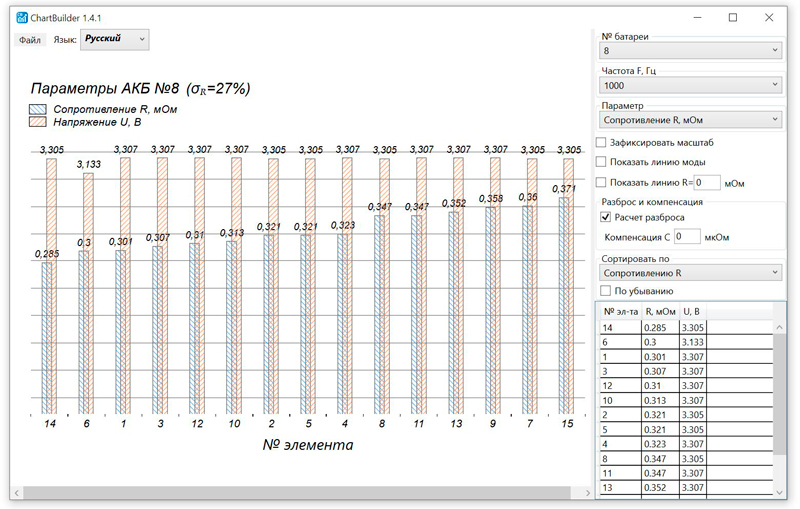This screenshot has width=800, height=509.
Task: Click the R= line value input field
Action: 707,182
